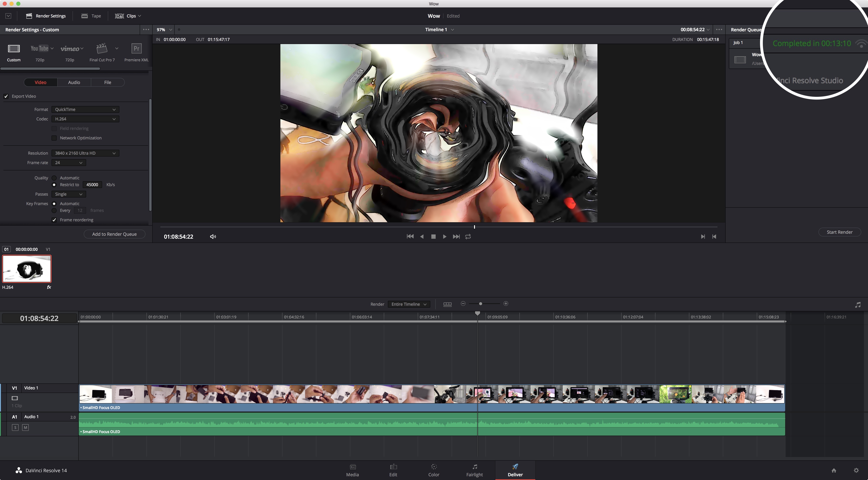Select Automatic quality radio button

(54, 178)
